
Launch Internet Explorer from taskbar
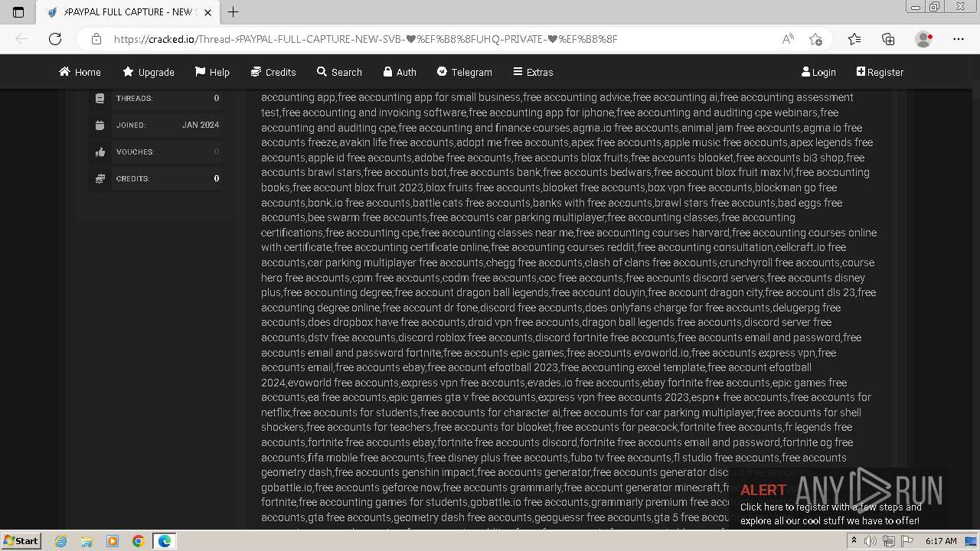[60, 541]
